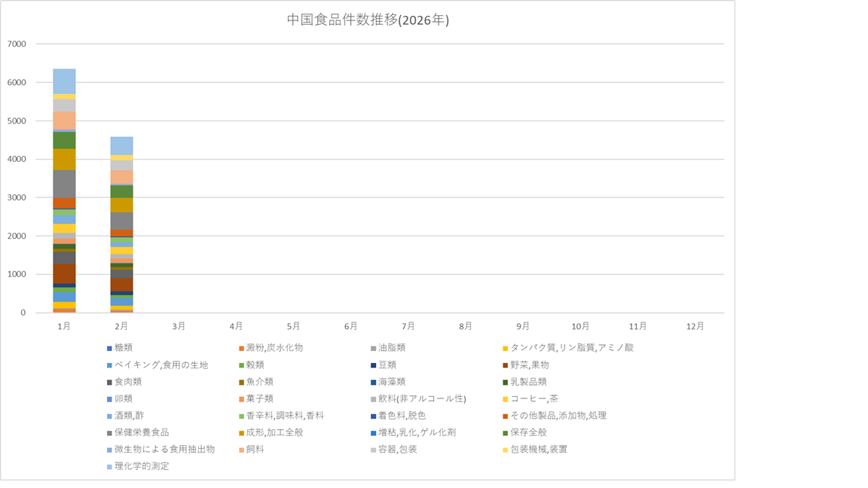Click the 12月 label on horizontal axis

point(695,327)
